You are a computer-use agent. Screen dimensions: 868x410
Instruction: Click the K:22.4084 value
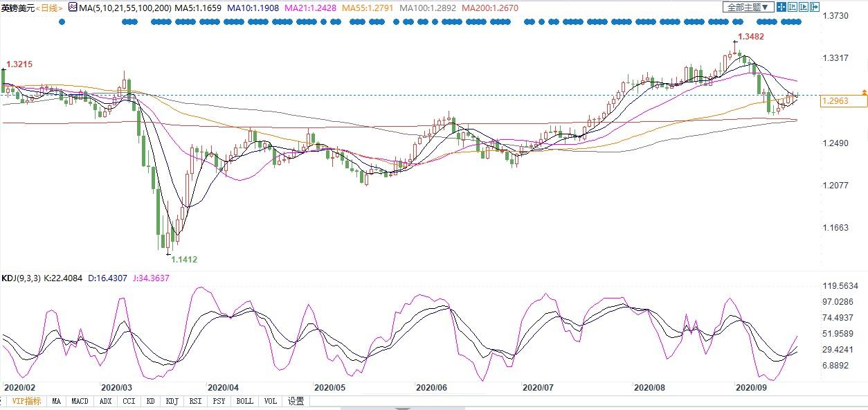[x=64, y=278]
